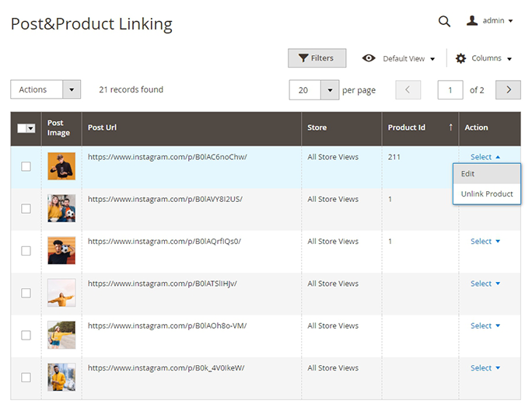Choose Edit from the action menu
This screenshot has width=532, height=411.
point(467,174)
